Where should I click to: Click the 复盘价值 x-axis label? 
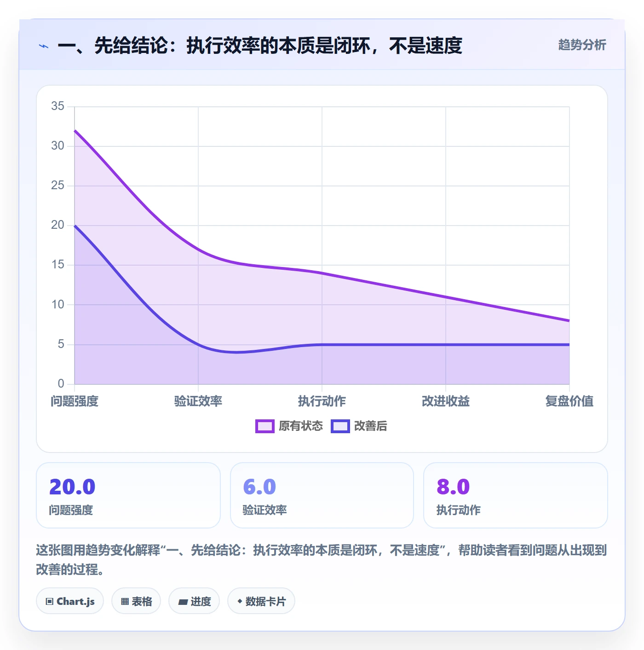(x=569, y=401)
